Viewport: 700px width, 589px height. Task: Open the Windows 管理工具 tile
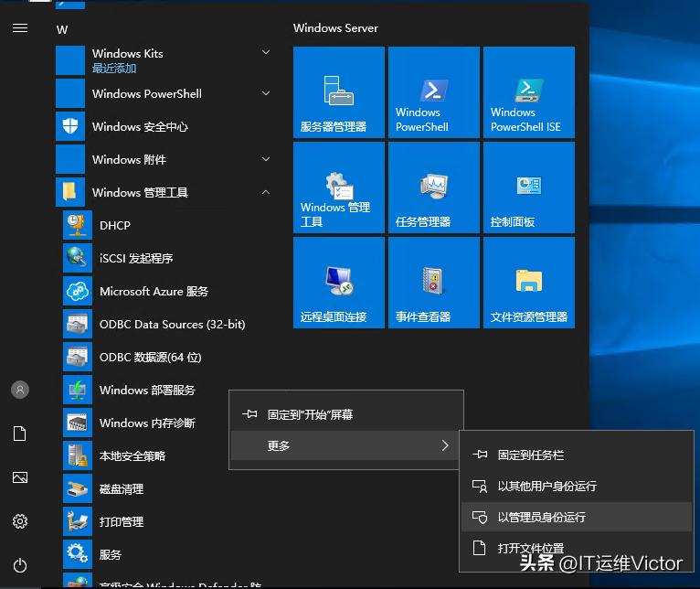(x=339, y=187)
